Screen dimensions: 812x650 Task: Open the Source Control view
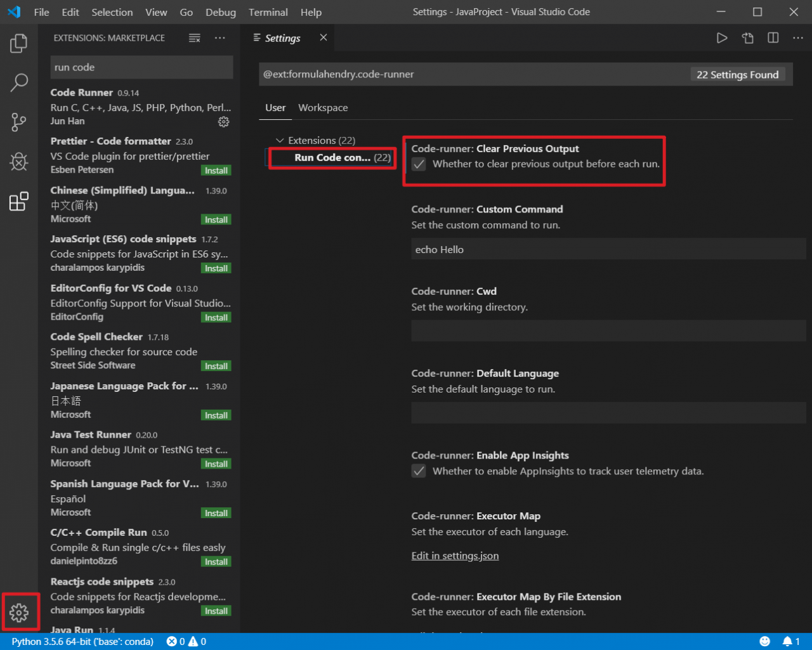(x=19, y=122)
